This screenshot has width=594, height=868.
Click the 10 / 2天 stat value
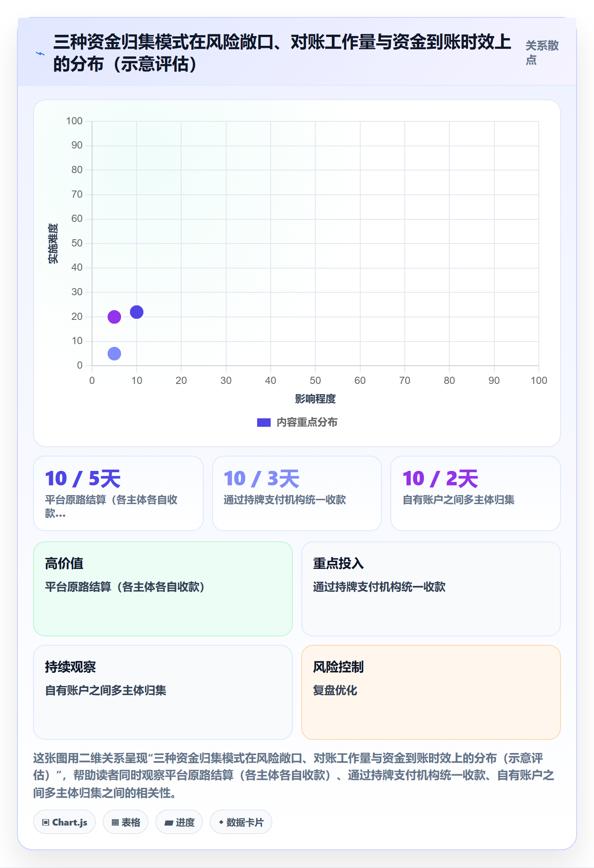[440, 479]
